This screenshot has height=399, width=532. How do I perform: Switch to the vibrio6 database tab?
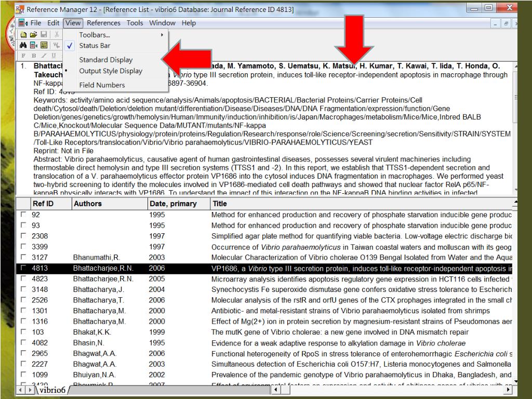click(x=52, y=390)
